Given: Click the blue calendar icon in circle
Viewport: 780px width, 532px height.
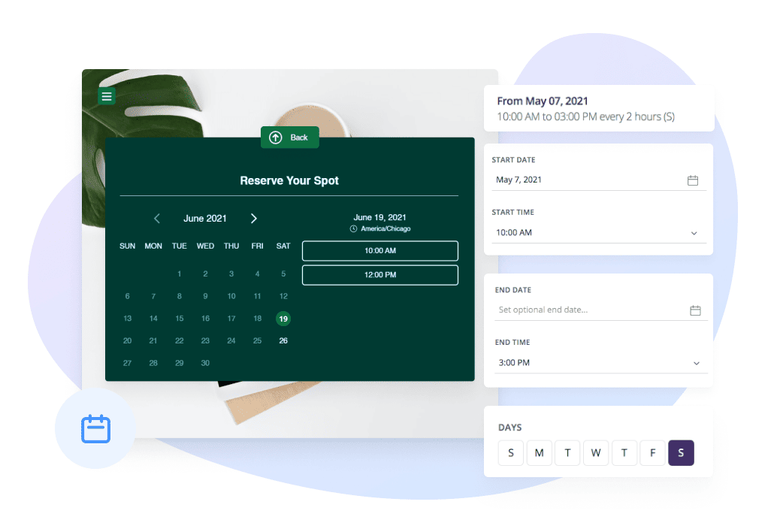Looking at the screenshot, I should coord(95,428).
